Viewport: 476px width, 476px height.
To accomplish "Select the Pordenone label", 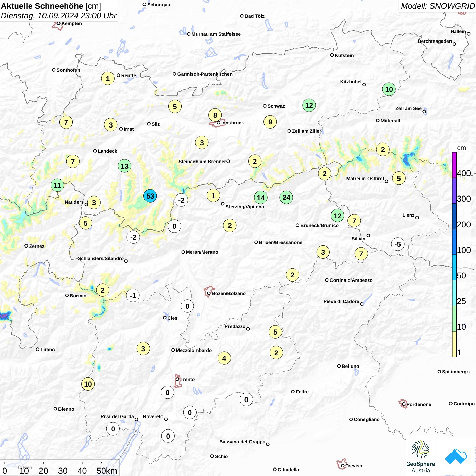I will (419, 404).
